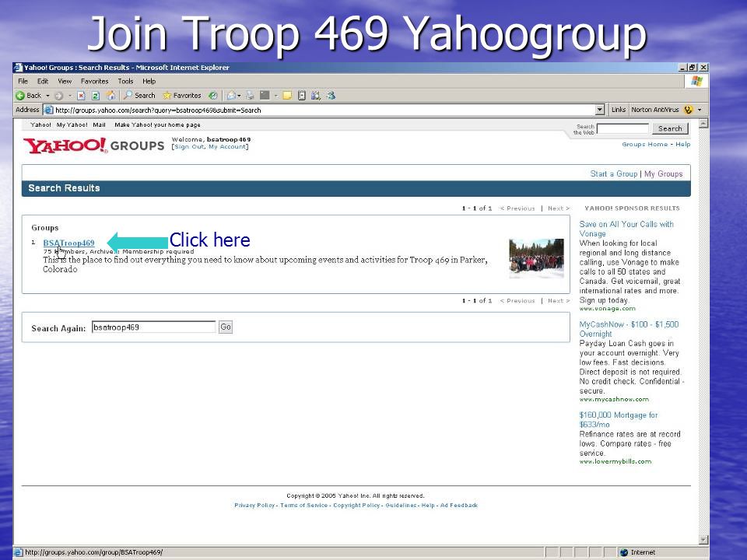
Task: Open the Favorites menu
Action: click(94, 82)
